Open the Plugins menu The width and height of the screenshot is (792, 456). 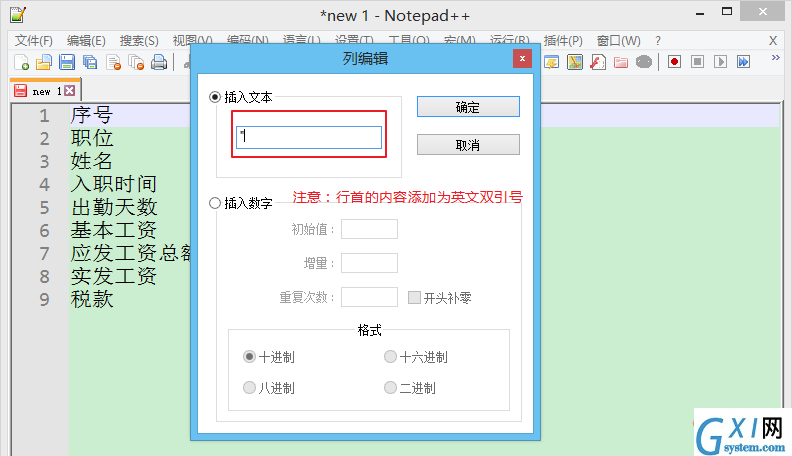(x=563, y=40)
